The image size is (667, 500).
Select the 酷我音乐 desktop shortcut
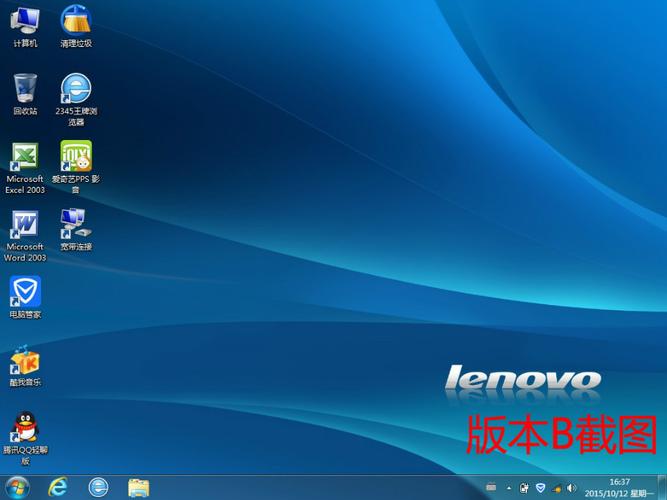(x=25, y=366)
